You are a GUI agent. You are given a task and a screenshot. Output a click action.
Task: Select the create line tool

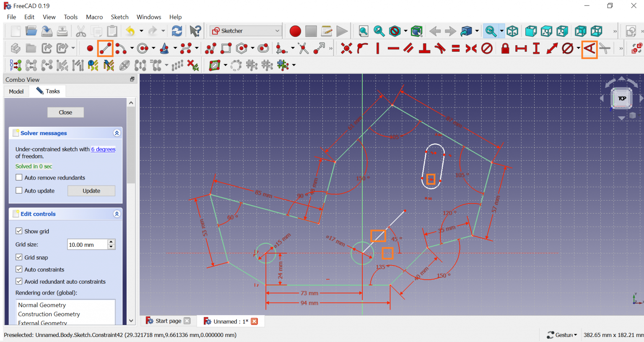[105, 48]
